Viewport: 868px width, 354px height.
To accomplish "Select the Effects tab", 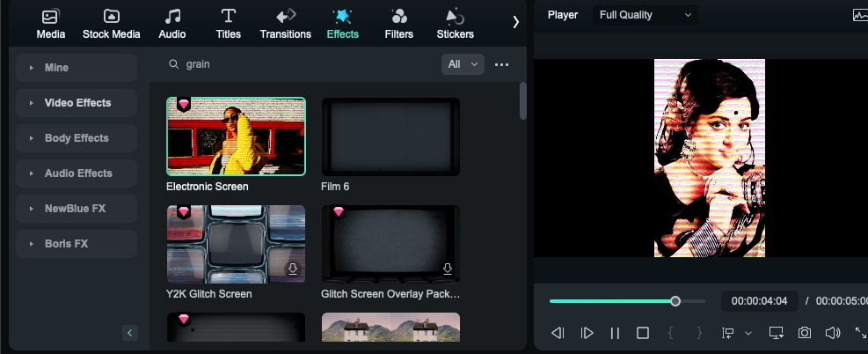I will [x=343, y=25].
